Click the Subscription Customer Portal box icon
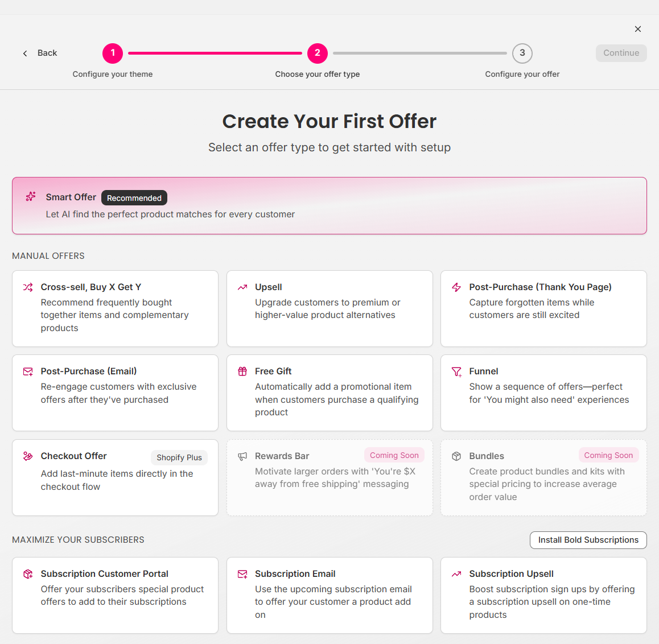This screenshot has height=644, width=659. coord(28,574)
